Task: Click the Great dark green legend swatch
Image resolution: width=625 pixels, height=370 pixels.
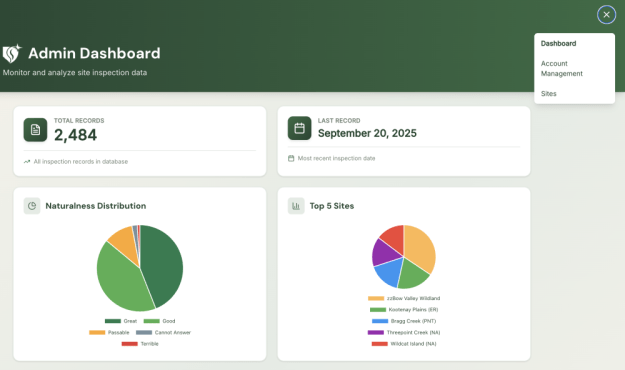Action: [x=113, y=321]
